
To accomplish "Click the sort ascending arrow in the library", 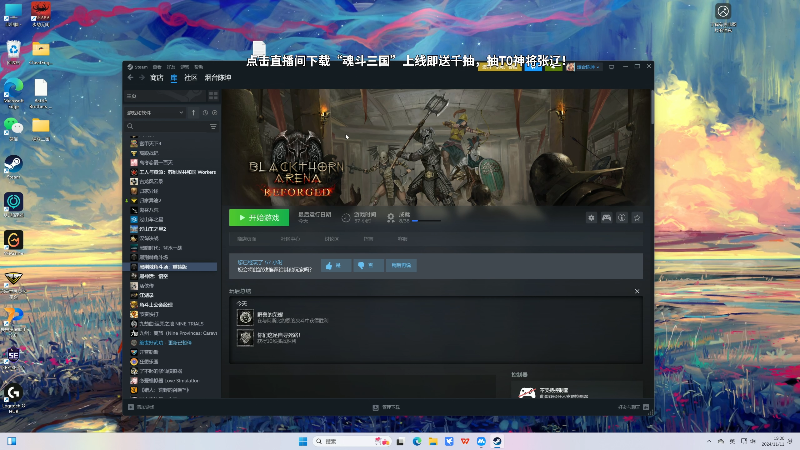I will (x=193, y=112).
